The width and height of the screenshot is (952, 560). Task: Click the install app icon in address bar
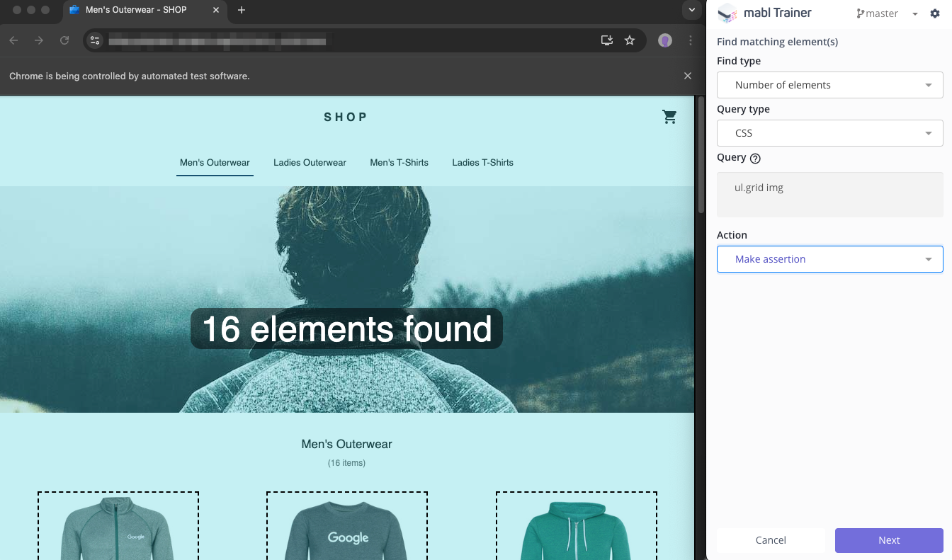coord(606,40)
